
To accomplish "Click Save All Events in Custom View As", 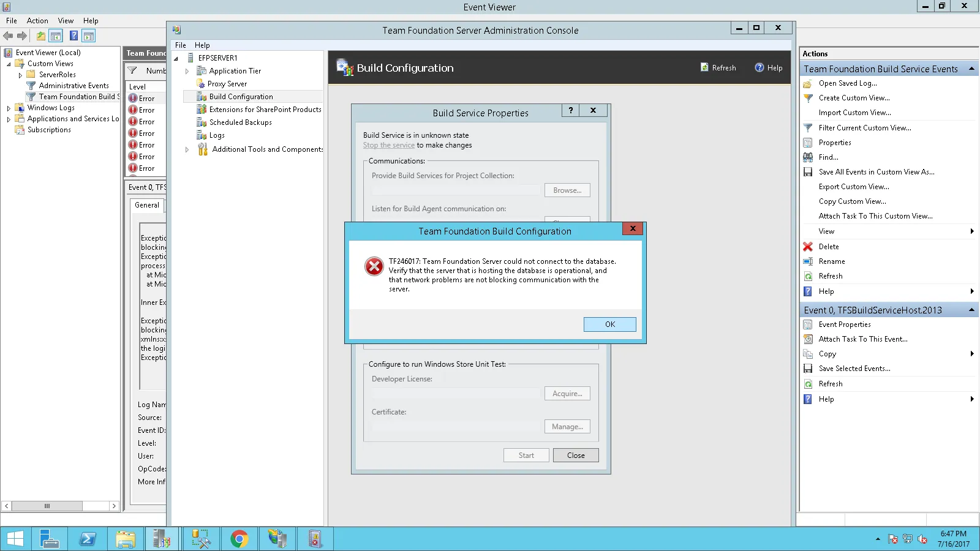I will pos(876,172).
